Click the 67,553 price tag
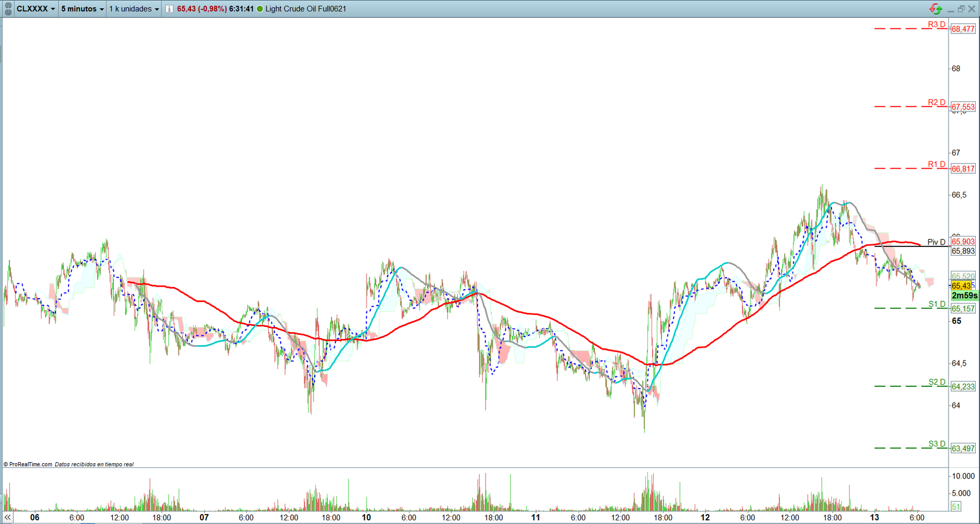This screenshot has height=524, width=980. (963, 106)
